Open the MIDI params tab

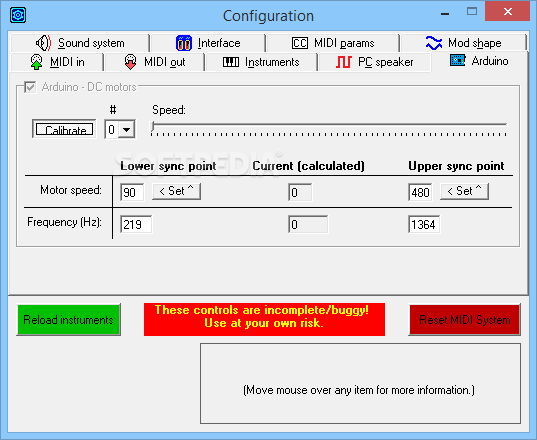point(333,43)
